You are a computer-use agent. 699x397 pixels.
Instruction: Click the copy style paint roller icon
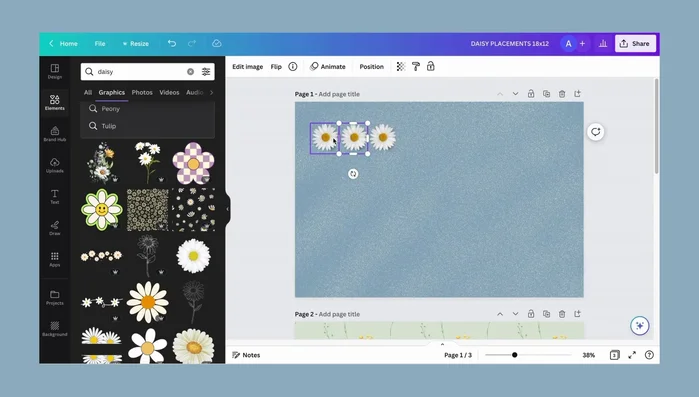pyautogui.click(x=415, y=66)
